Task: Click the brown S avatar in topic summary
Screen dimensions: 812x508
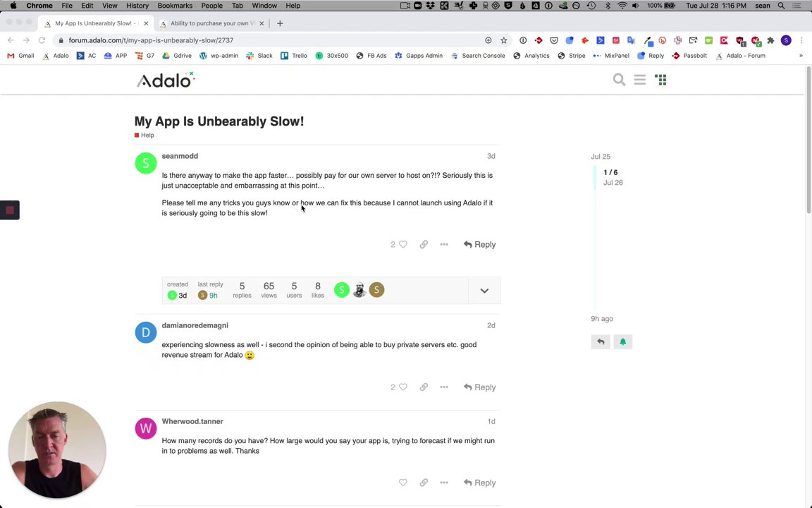Action: click(x=376, y=290)
